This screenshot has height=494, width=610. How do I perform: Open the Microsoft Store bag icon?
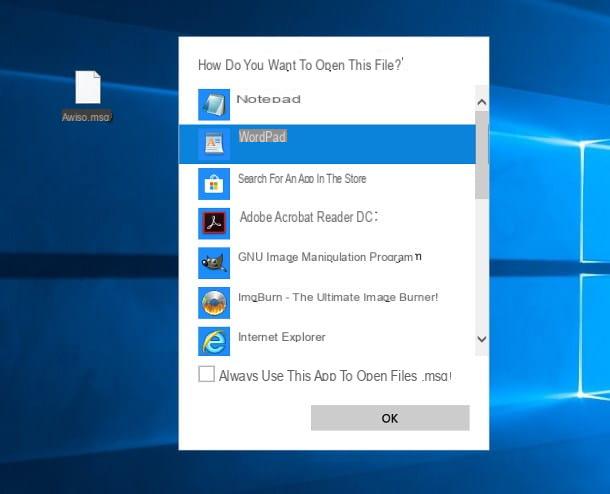[x=214, y=184]
